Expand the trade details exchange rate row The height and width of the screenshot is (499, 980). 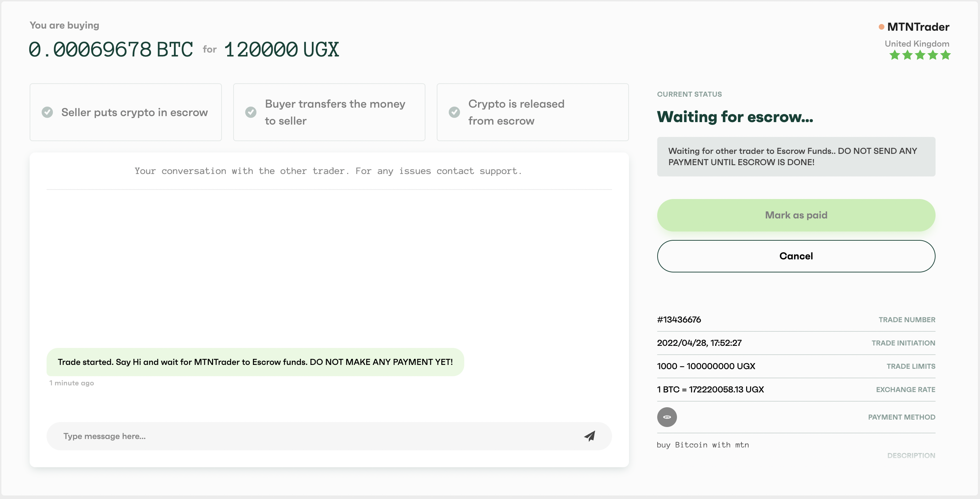796,390
